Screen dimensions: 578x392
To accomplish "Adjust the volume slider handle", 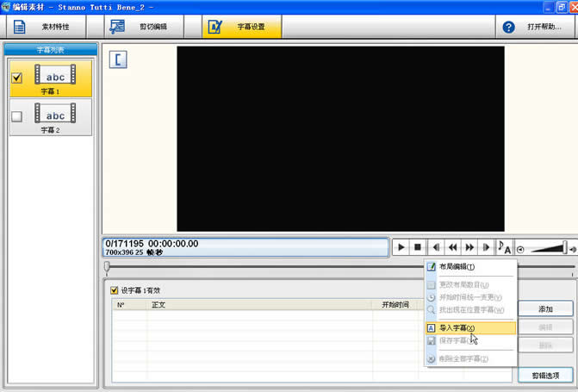I will pyautogui.click(x=565, y=247).
